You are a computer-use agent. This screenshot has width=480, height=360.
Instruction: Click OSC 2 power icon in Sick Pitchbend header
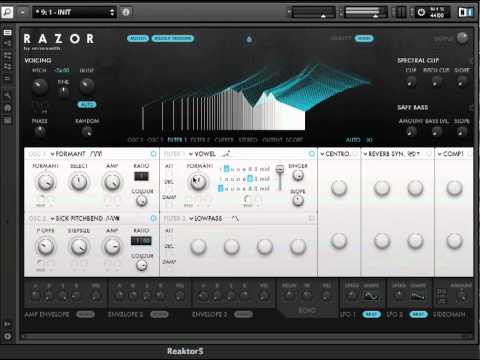pos(153,218)
